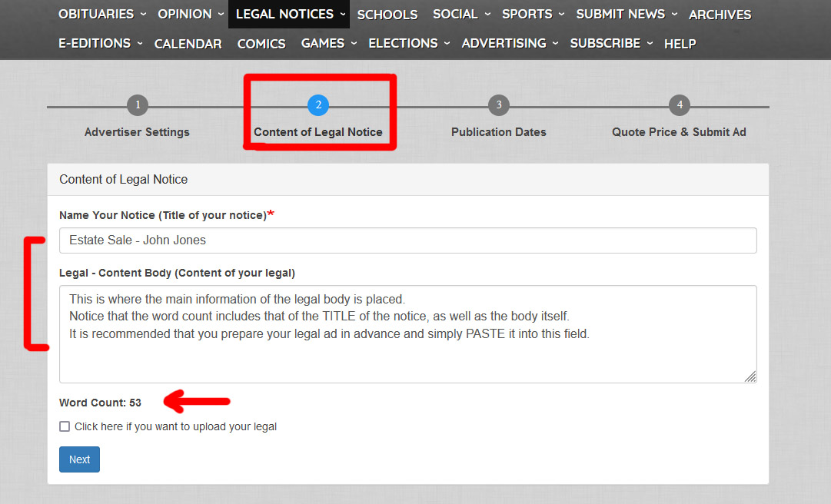
Task: Expand the Subscribe dropdown menu
Action: (611, 43)
